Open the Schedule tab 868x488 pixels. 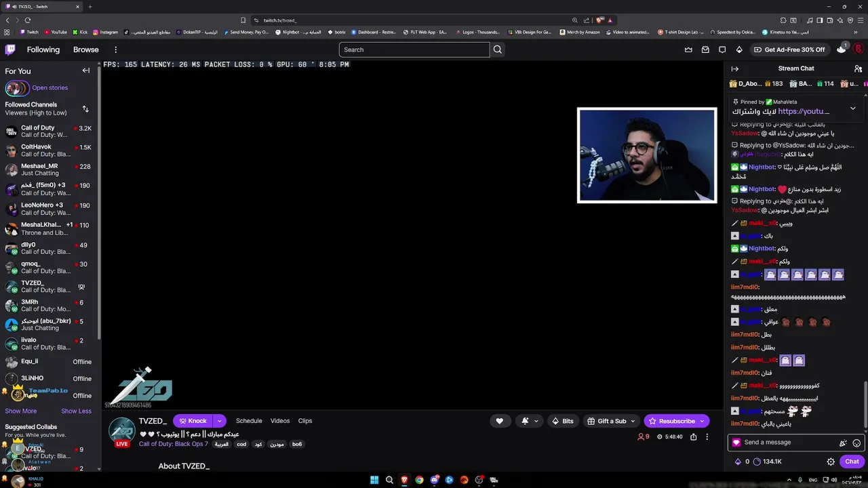pos(249,421)
